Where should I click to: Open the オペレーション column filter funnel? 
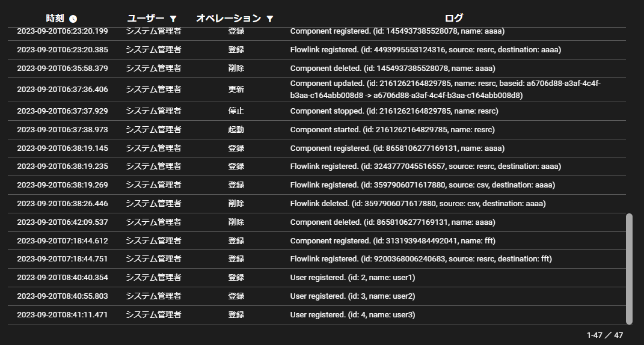(269, 19)
